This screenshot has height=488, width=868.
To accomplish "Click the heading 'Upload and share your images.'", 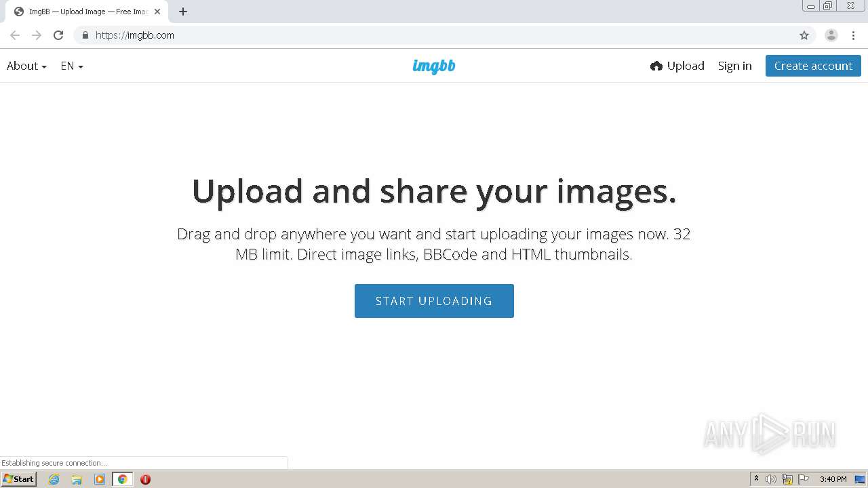I will (x=434, y=191).
